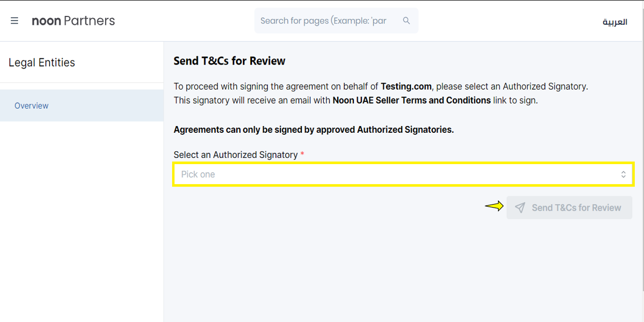The width and height of the screenshot is (644, 322).
Task: Select Overview in the sidebar
Action: (31, 106)
